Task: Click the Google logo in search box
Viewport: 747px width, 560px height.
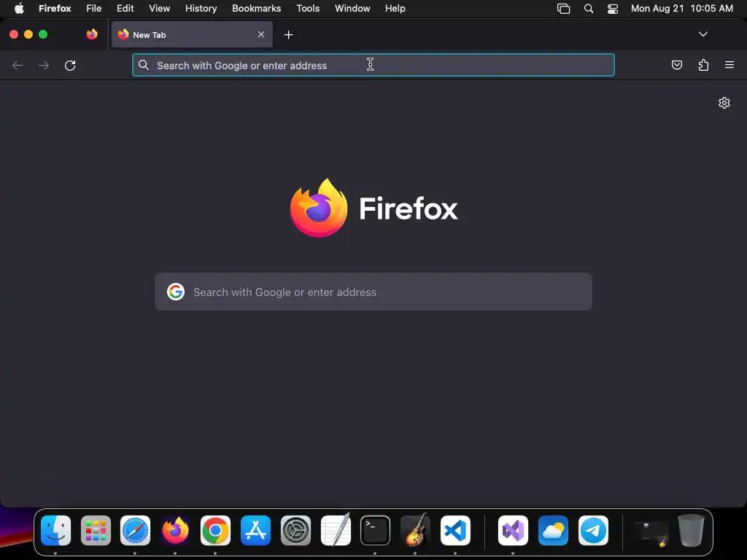Action: tap(176, 292)
